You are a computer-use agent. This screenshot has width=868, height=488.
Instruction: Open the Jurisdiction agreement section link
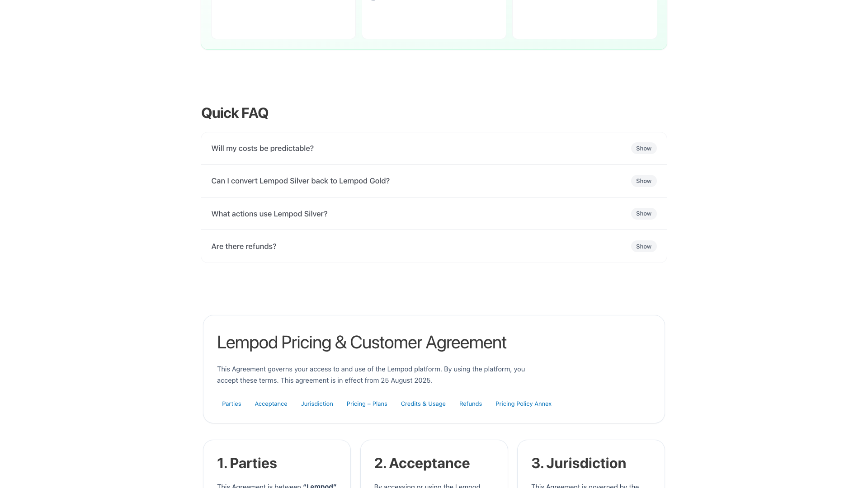coord(317,404)
